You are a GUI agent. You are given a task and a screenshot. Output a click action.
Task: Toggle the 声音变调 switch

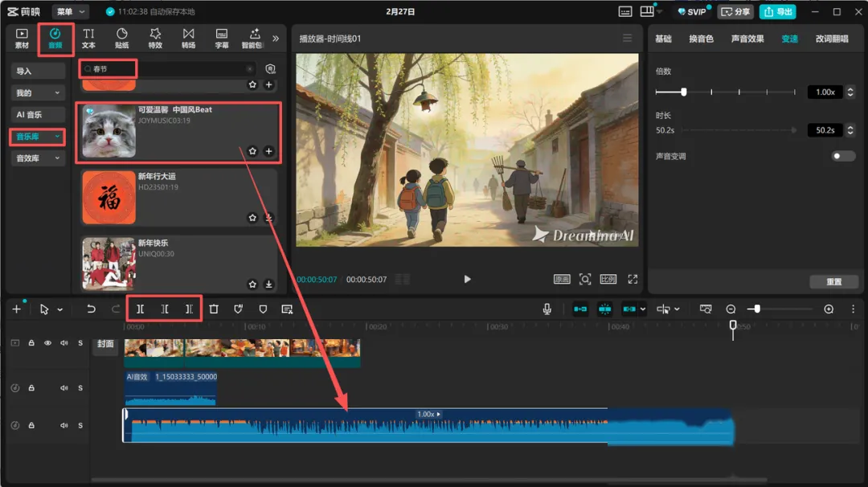click(843, 156)
